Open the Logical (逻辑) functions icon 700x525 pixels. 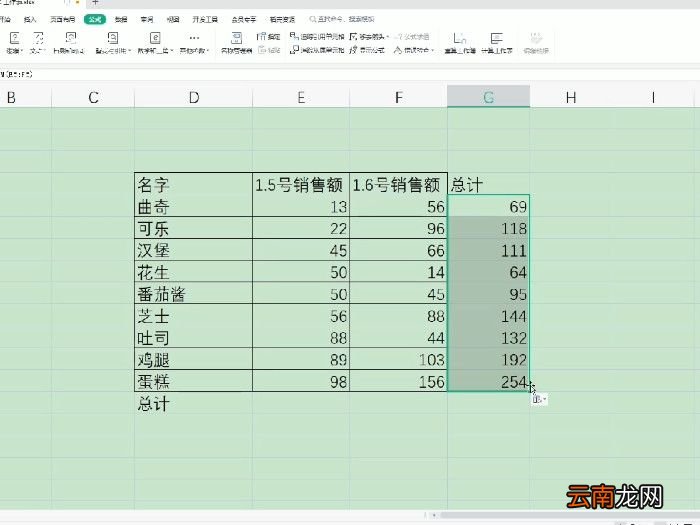[15, 38]
